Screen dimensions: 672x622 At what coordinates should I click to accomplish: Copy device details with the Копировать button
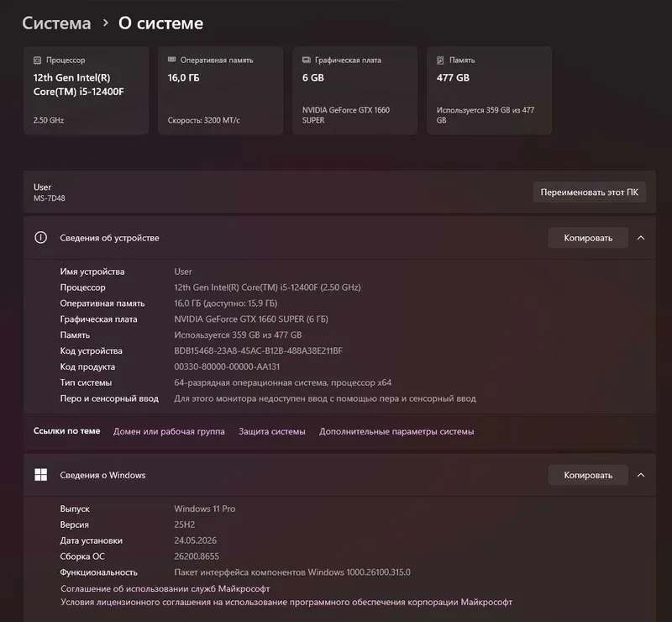click(588, 238)
